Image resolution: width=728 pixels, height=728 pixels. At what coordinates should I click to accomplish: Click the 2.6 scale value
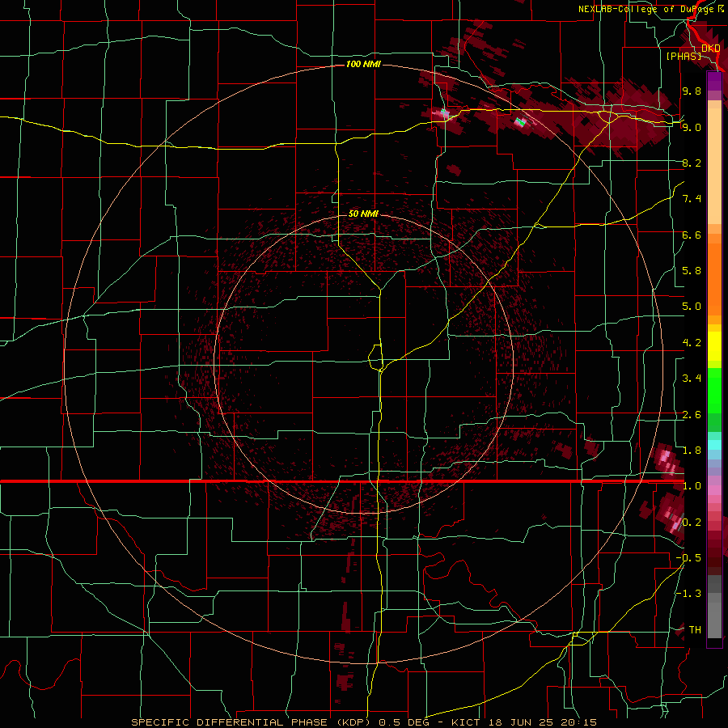coord(692,415)
